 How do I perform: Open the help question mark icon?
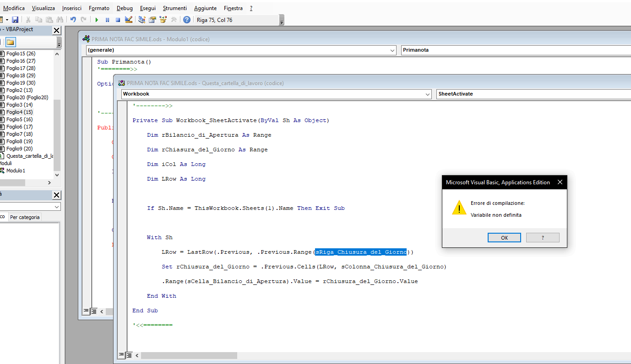coord(187,20)
